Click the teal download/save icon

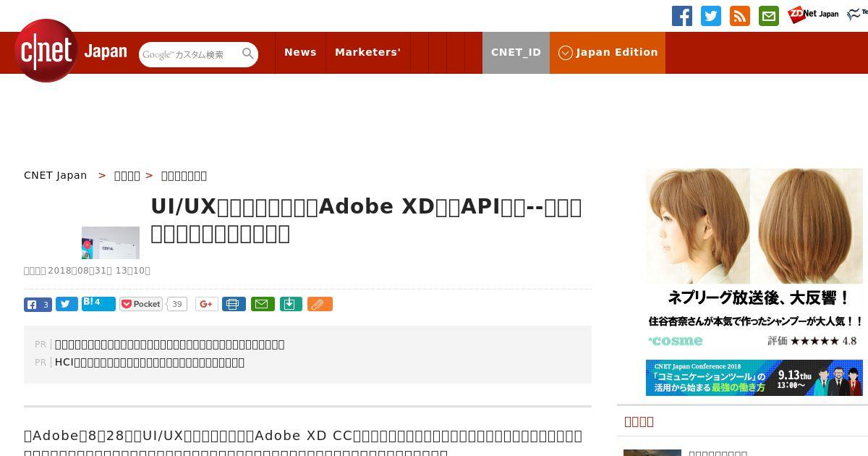click(x=291, y=304)
